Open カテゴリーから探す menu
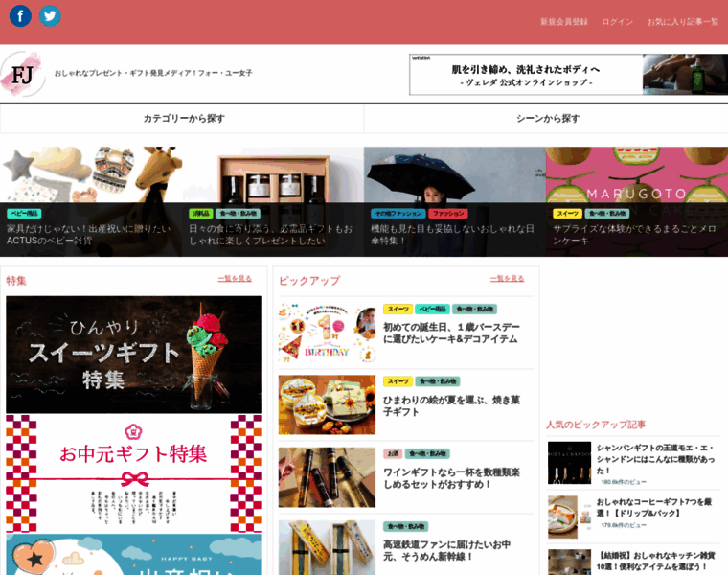The width and height of the screenshot is (728, 575). pos(182,119)
